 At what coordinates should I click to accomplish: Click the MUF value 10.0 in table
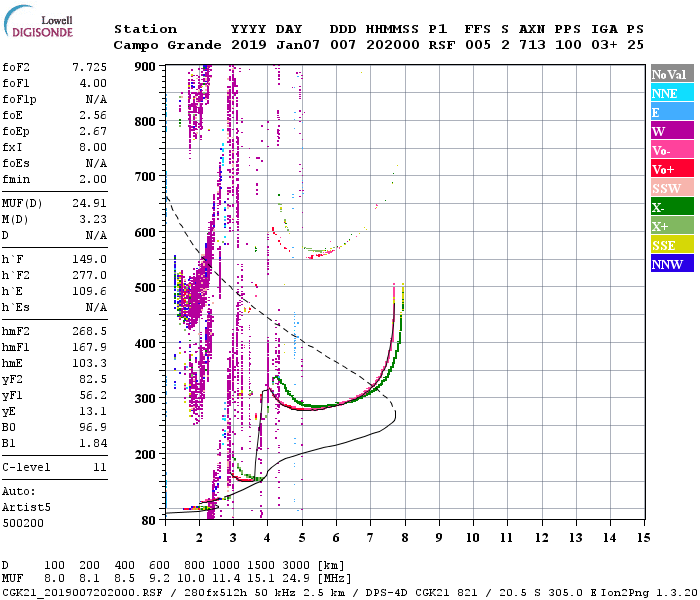(x=191, y=579)
